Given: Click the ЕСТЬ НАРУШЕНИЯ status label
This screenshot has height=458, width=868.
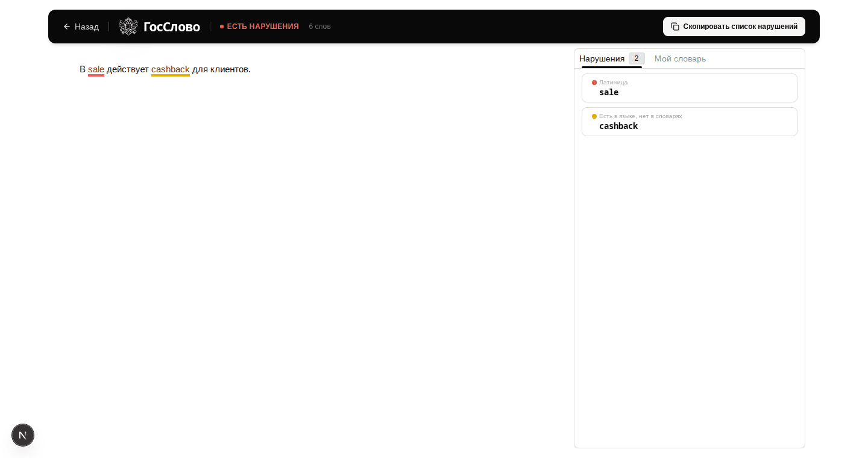Looking at the screenshot, I should (263, 27).
